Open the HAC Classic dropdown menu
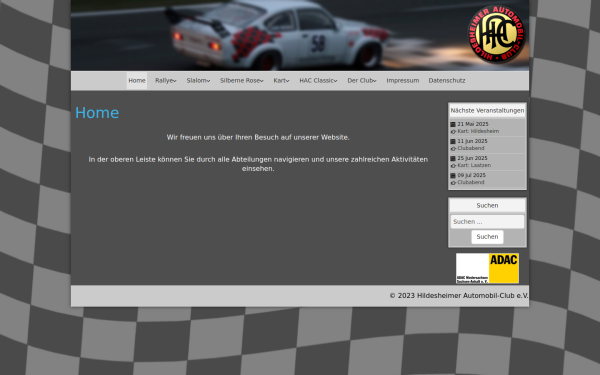The image size is (600, 375). coord(318,81)
